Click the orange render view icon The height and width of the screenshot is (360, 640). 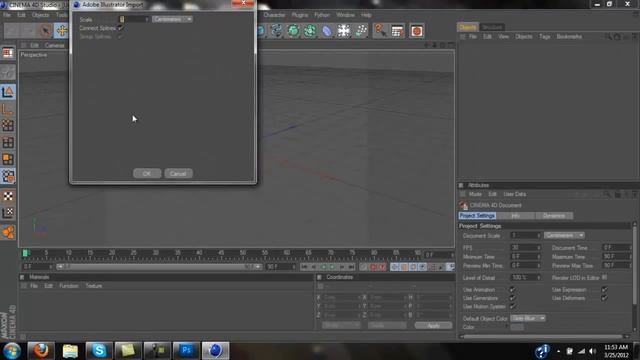point(416,31)
